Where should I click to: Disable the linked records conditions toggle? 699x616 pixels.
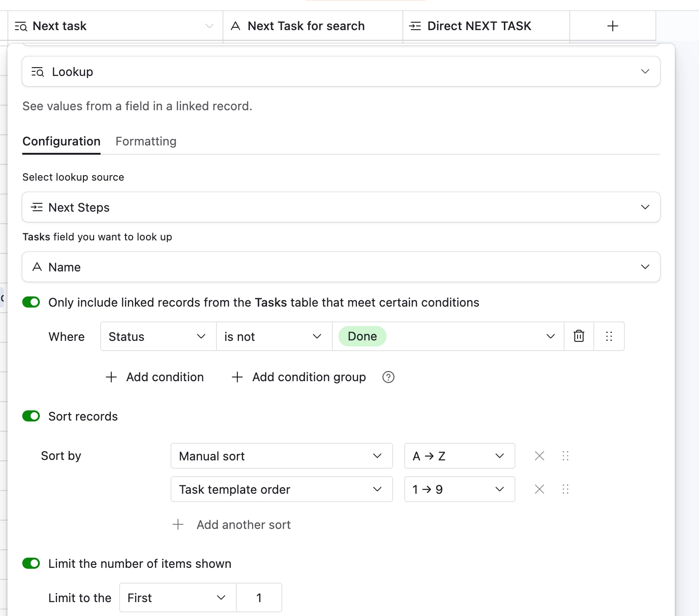(31, 302)
